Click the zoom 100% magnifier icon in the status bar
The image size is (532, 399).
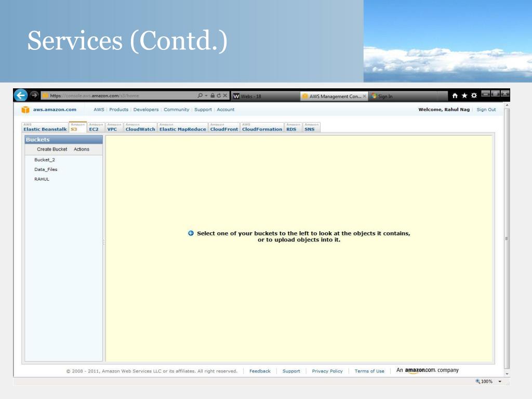click(478, 381)
